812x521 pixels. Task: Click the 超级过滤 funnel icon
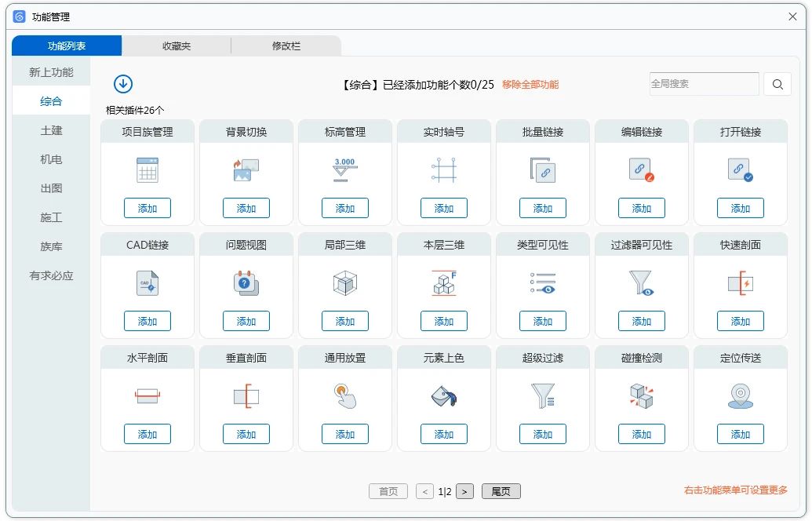[543, 396]
